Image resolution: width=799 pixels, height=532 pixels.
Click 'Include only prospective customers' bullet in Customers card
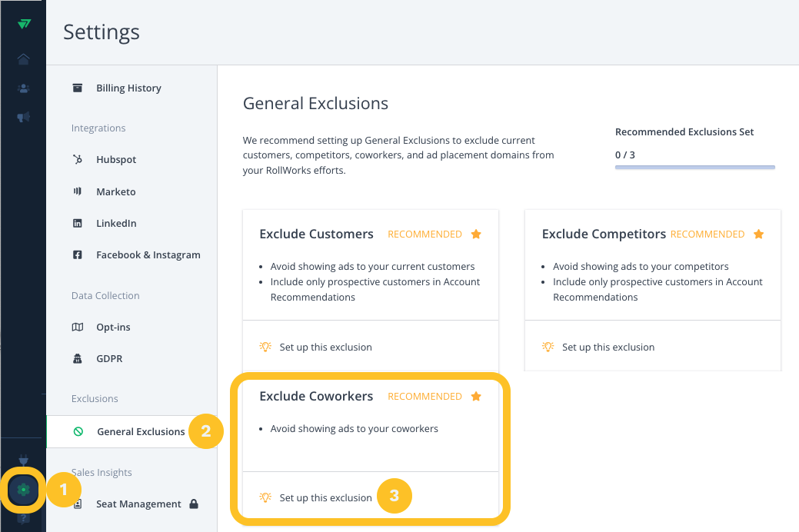tap(375, 289)
